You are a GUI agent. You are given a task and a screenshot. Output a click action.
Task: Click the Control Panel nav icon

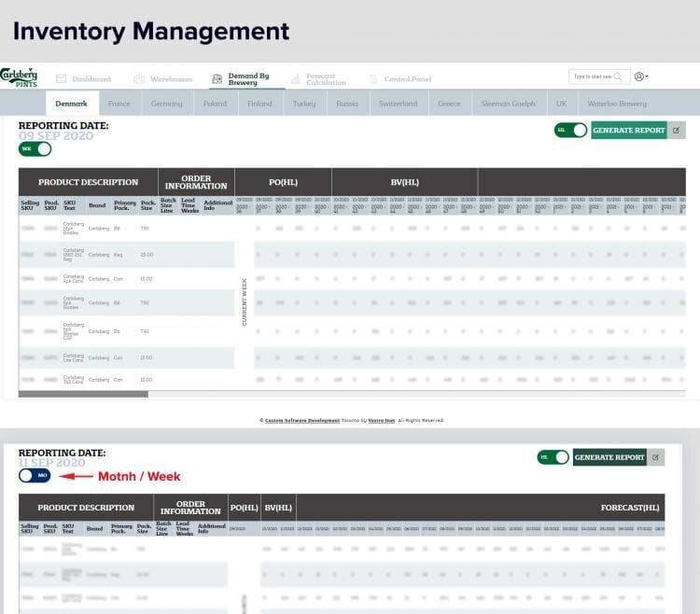coord(373,79)
